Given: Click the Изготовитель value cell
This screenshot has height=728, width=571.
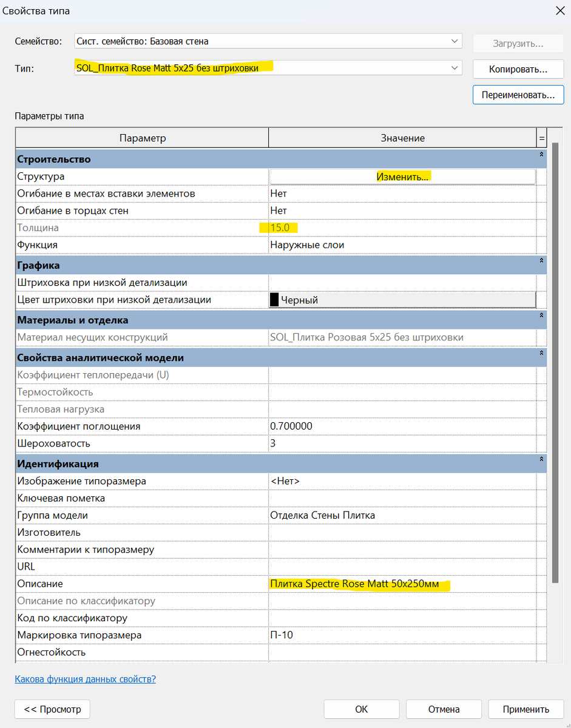Looking at the screenshot, I should 402,532.
